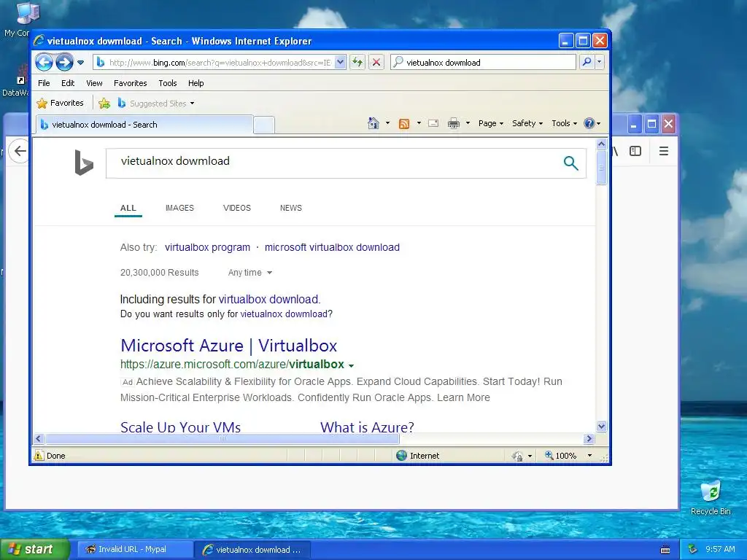Click Add to Favorites Bar icon
The image size is (747, 560).
pyautogui.click(x=104, y=103)
